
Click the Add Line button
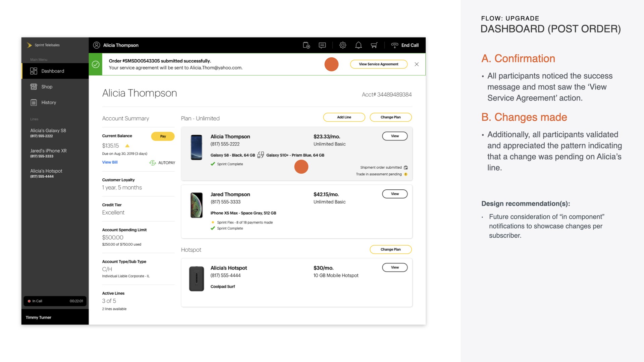click(x=344, y=117)
